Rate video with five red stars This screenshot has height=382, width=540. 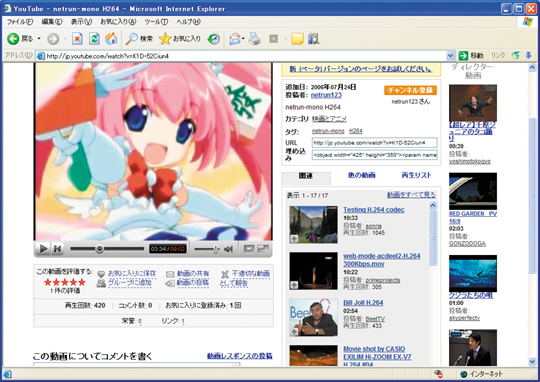[x=65, y=282]
